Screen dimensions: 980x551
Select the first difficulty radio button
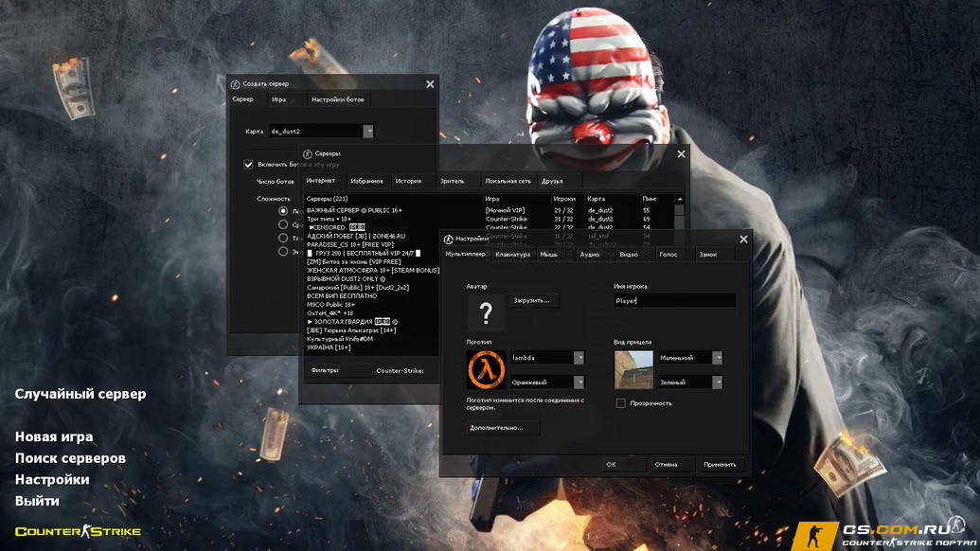pyautogui.click(x=283, y=211)
